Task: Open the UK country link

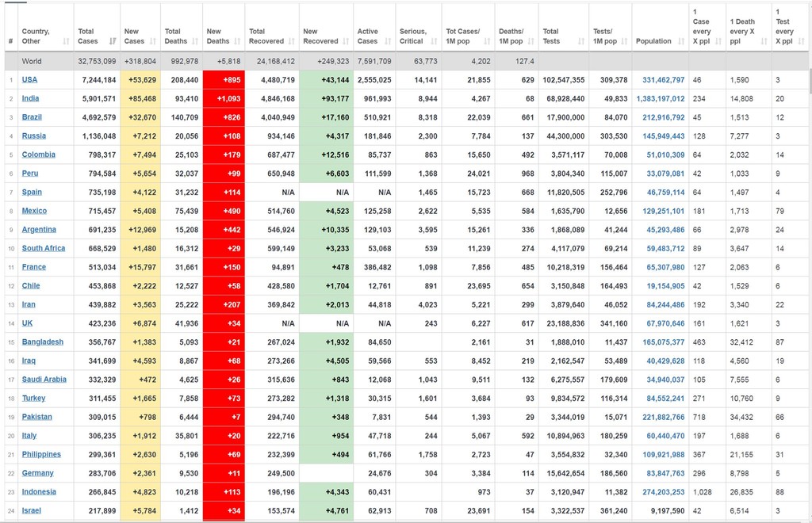Action: (27, 323)
